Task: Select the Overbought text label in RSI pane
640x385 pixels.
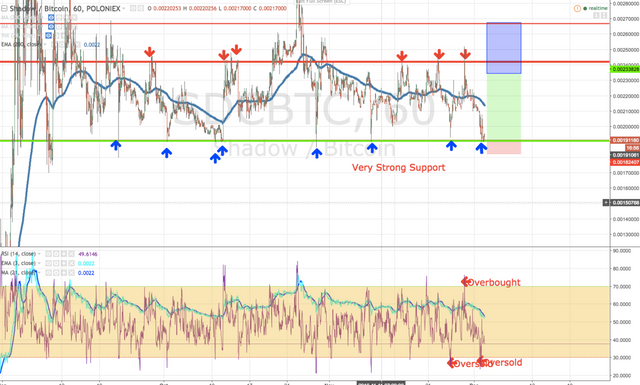Action: (x=493, y=282)
